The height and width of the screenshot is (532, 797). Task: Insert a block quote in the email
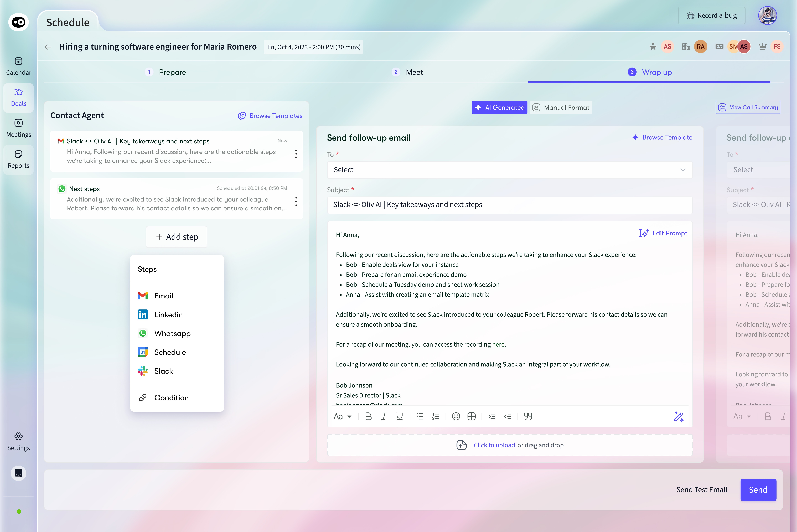click(528, 416)
